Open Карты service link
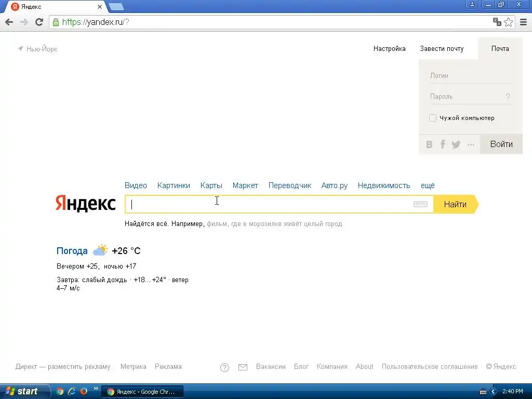The width and height of the screenshot is (532, 399). [211, 185]
